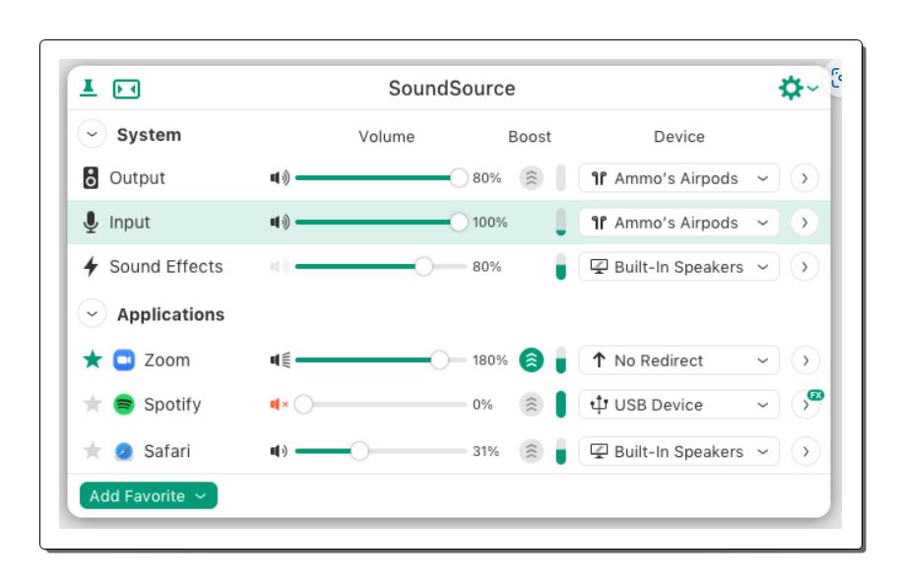Screen dimensions: 901x588
Task: Adjust the Safari volume slider
Action: tap(381, 451)
